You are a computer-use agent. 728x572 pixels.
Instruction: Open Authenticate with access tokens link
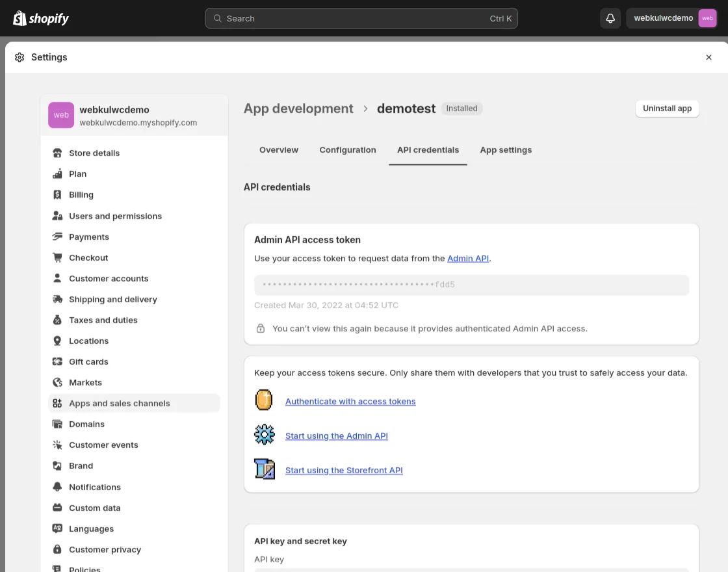tap(350, 402)
